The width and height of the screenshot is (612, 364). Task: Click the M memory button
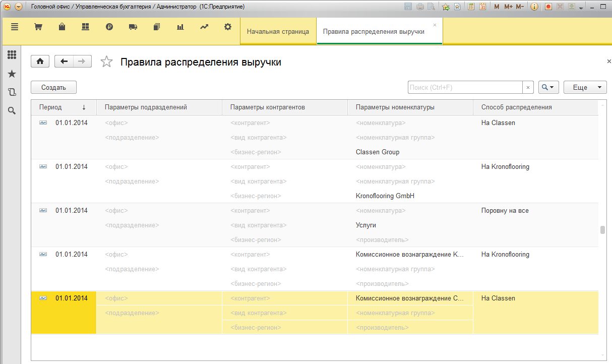pyautogui.click(x=497, y=7)
